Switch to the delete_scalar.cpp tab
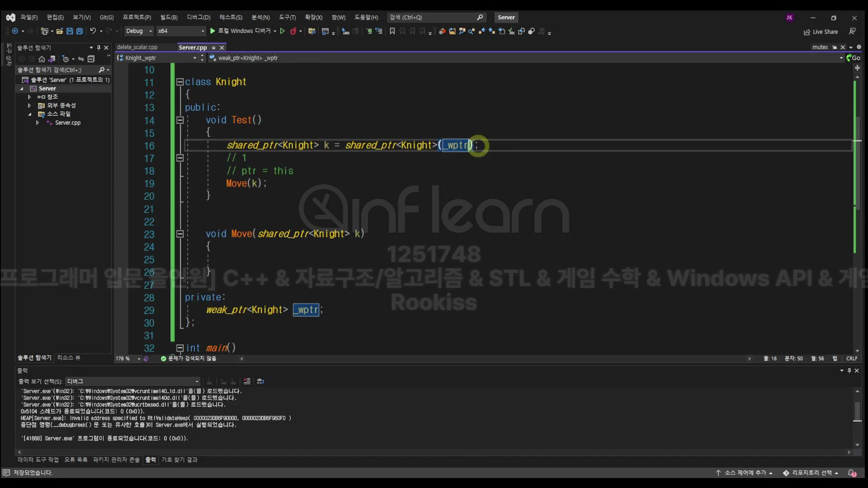Viewport: 868px width, 488px height. (137, 47)
